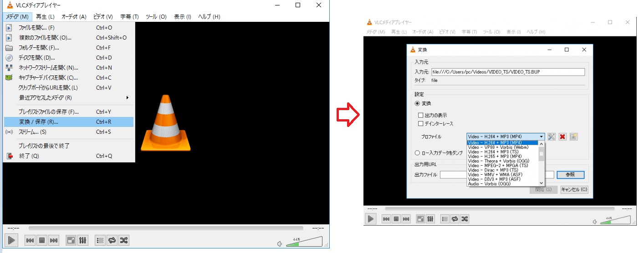The image size is (644, 253).
Task: Toggle shuffle icon in right VLC window
Action: pos(465,219)
